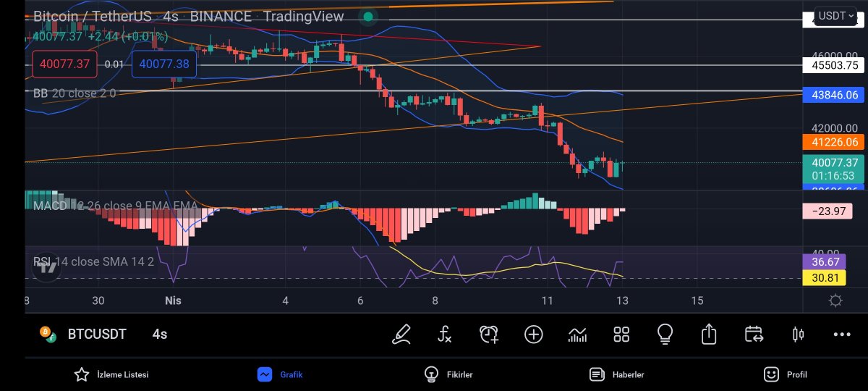Open the drawing tools pencil icon

[401, 334]
